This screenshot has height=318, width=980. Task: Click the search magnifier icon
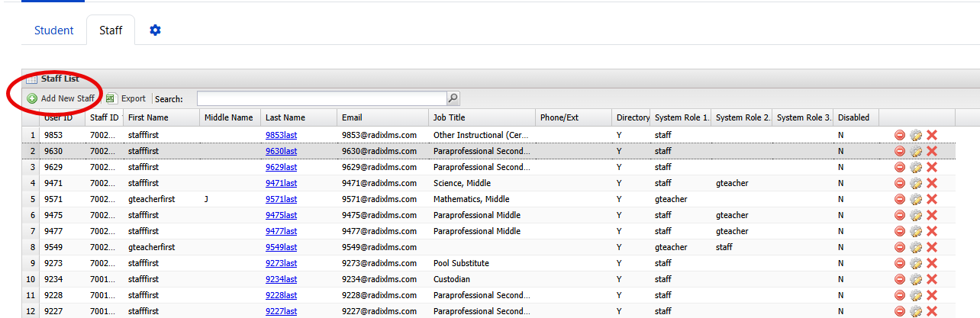[453, 98]
